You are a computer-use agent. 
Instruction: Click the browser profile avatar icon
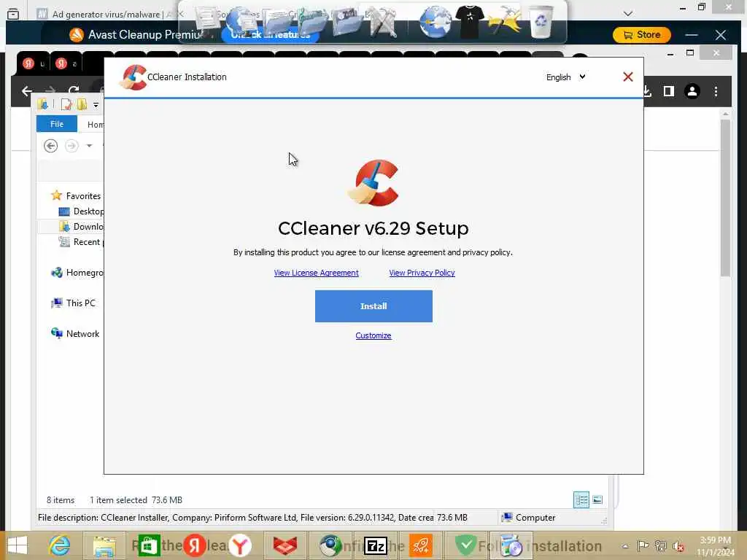692,91
